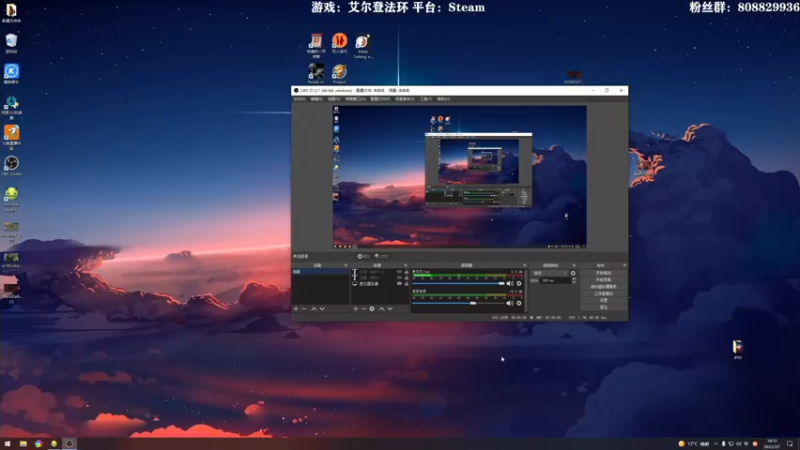Add a new scene with the plus icon
The height and width of the screenshot is (450, 800).
[x=295, y=309]
